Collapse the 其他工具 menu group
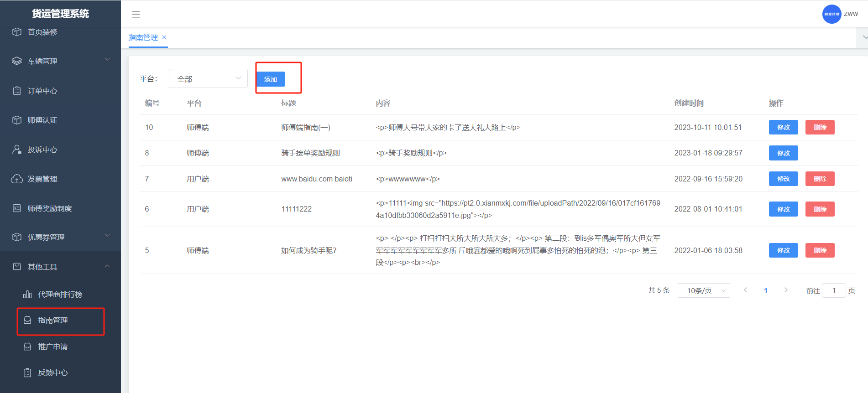Image resolution: width=868 pixels, height=393 pixels. [60, 267]
